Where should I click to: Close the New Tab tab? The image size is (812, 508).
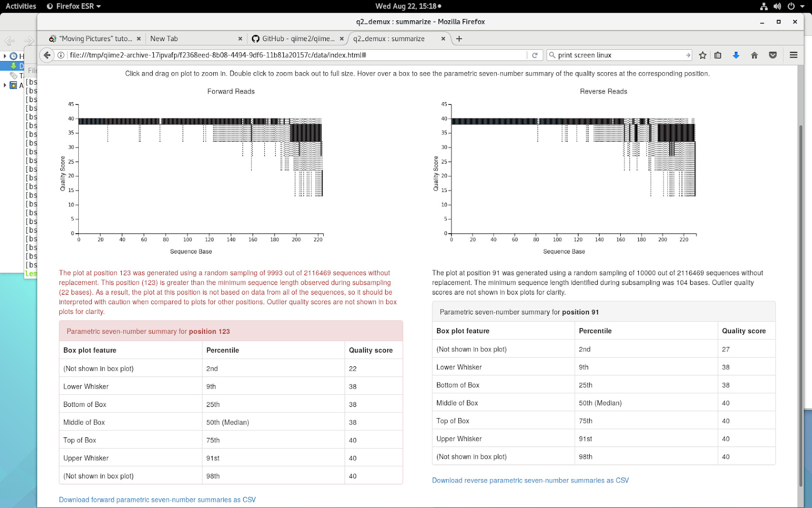click(x=240, y=39)
